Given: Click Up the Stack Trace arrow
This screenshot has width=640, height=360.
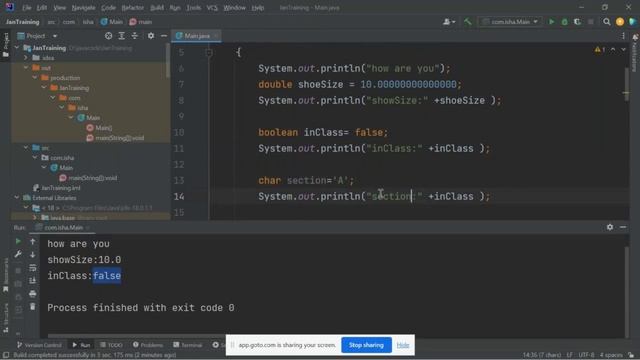Looking at the screenshot, I should tap(33, 241).
